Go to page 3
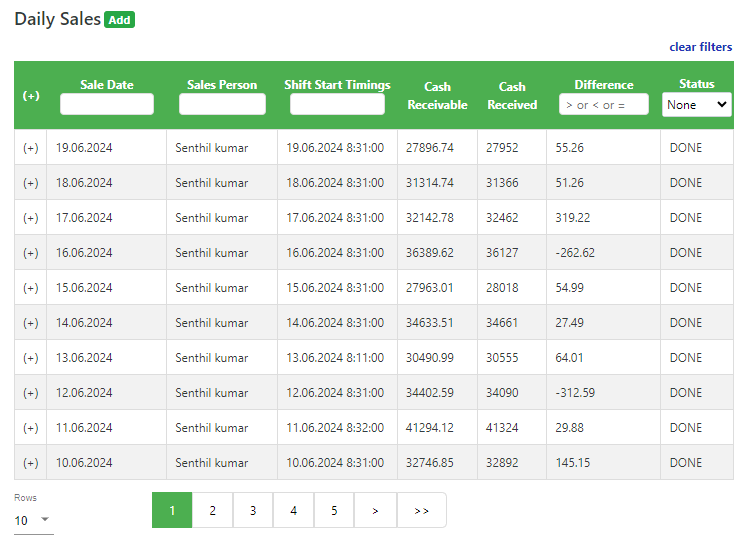The height and width of the screenshot is (539, 747). click(x=253, y=510)
